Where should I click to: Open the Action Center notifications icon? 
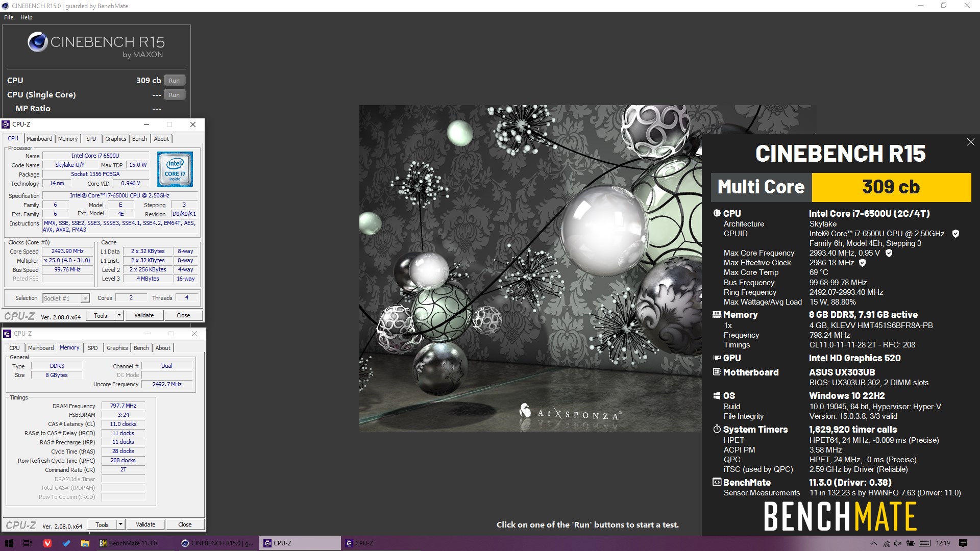click(x=963, y=543)
